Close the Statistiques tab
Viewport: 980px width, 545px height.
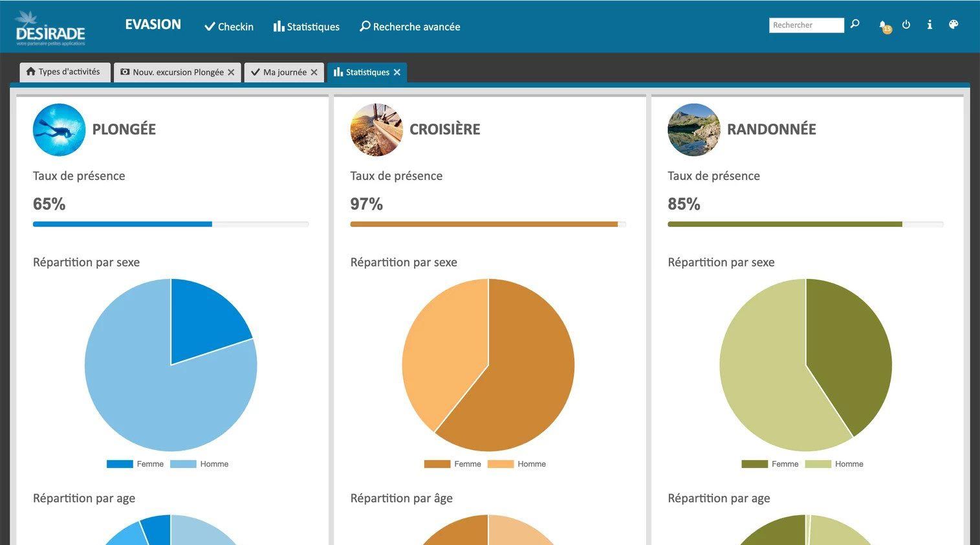point(397,72)
